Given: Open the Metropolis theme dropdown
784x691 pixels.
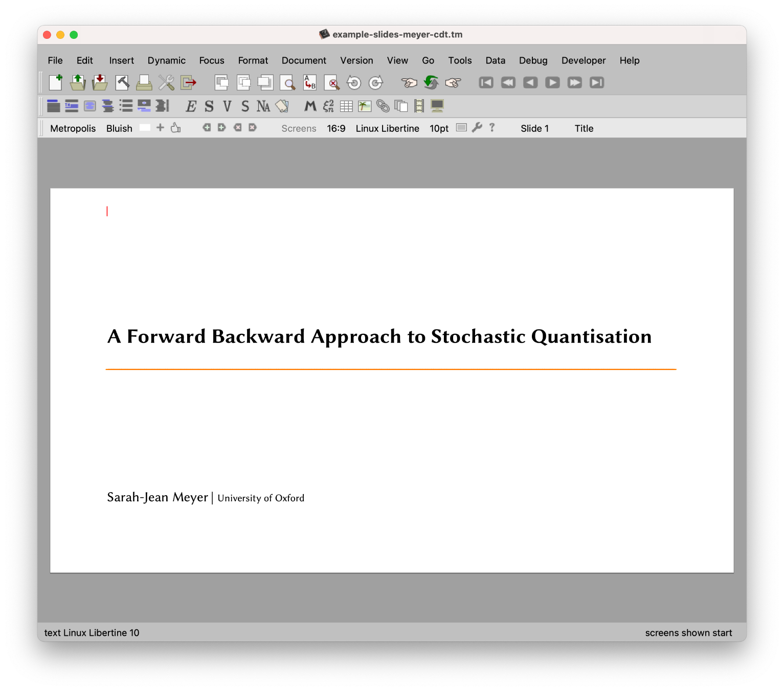Looking at the screenshot, I should pos(73,128).
